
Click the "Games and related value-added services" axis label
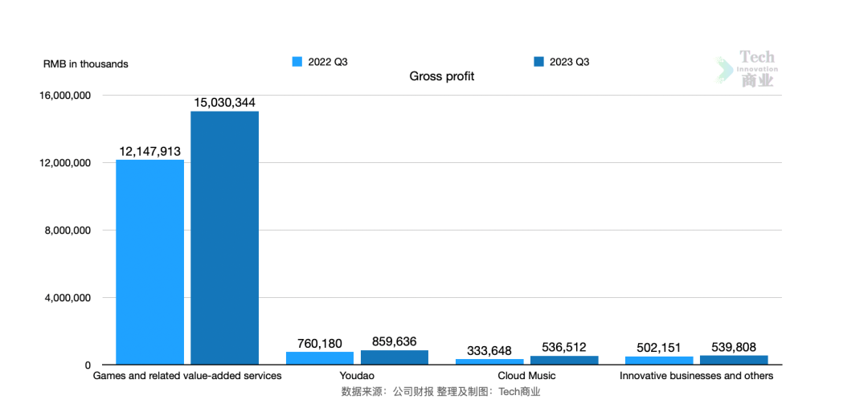point(187,376)
